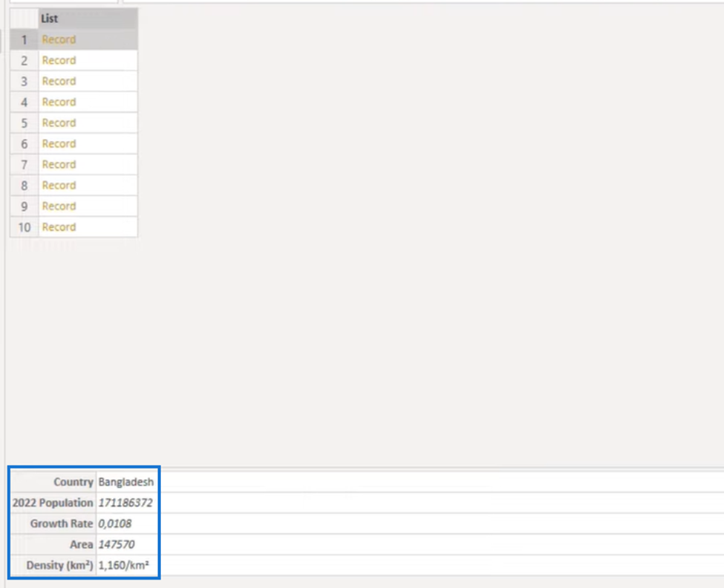This screenshot has height=588, width=724.
Task: Open the Record link in row 2
Action: coord(59,60)
